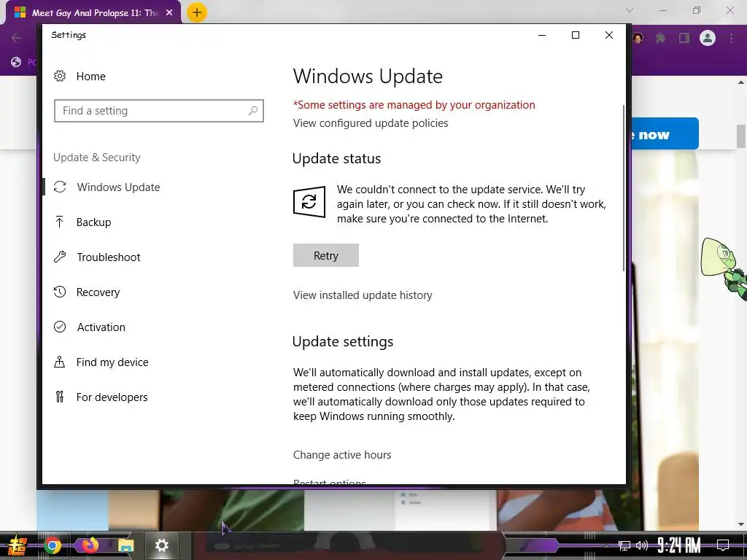
Task: Open the Action Center notification icon
Action: 723,545
